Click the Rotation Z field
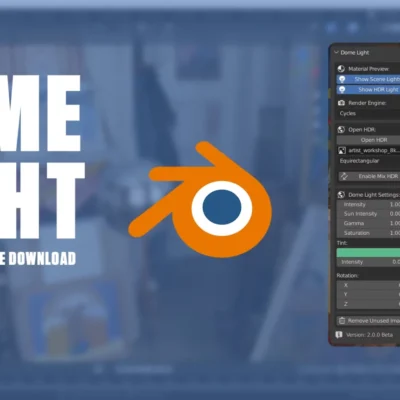 click(x=368, y=304)
